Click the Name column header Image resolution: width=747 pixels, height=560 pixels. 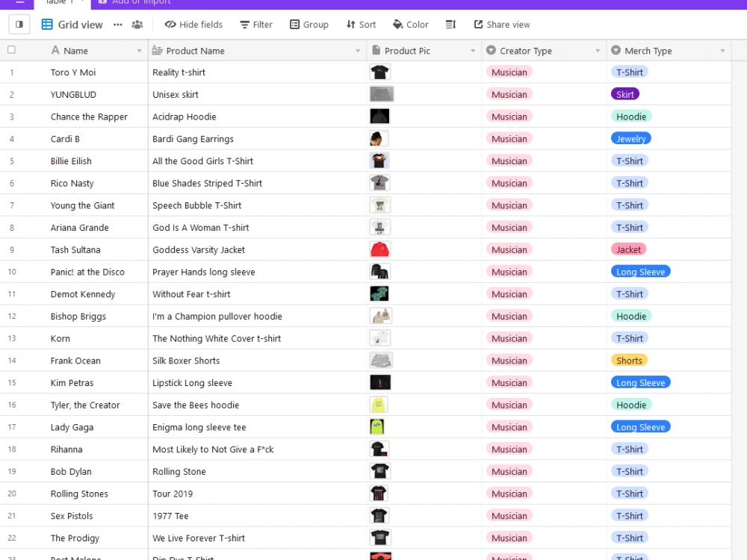[74, 51]
